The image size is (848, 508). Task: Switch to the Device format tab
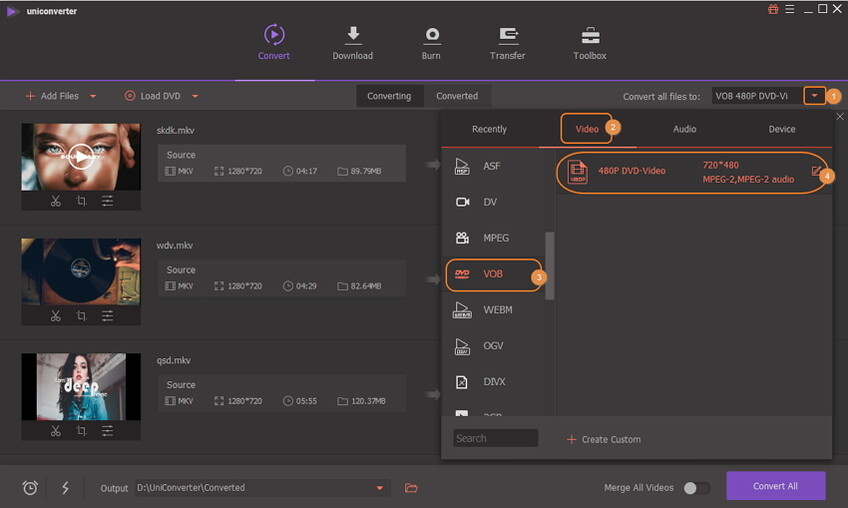[782, 129]
